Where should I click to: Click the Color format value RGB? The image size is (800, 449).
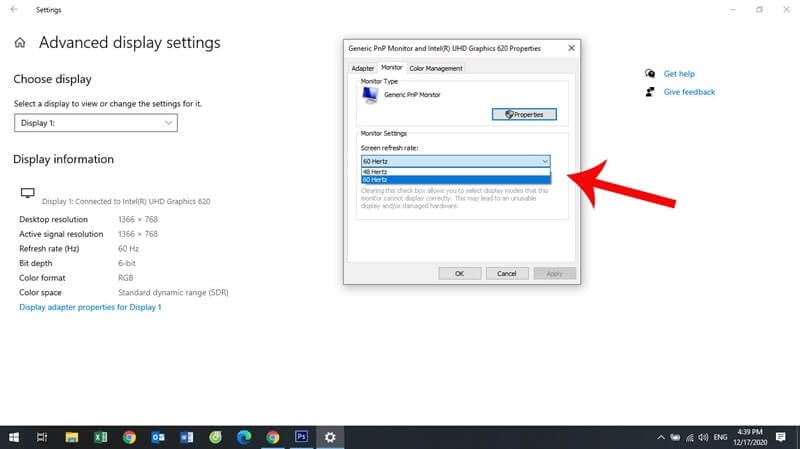click(126, 278)
